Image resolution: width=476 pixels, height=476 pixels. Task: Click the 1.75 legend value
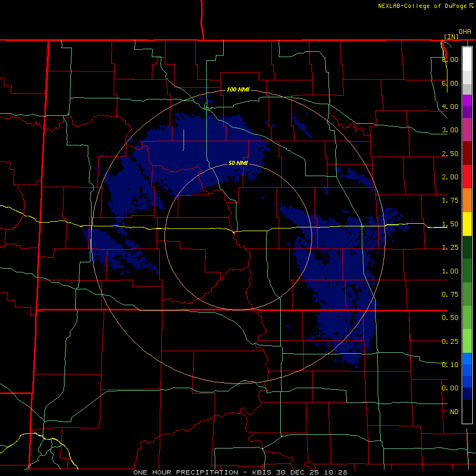coord(450,200)
